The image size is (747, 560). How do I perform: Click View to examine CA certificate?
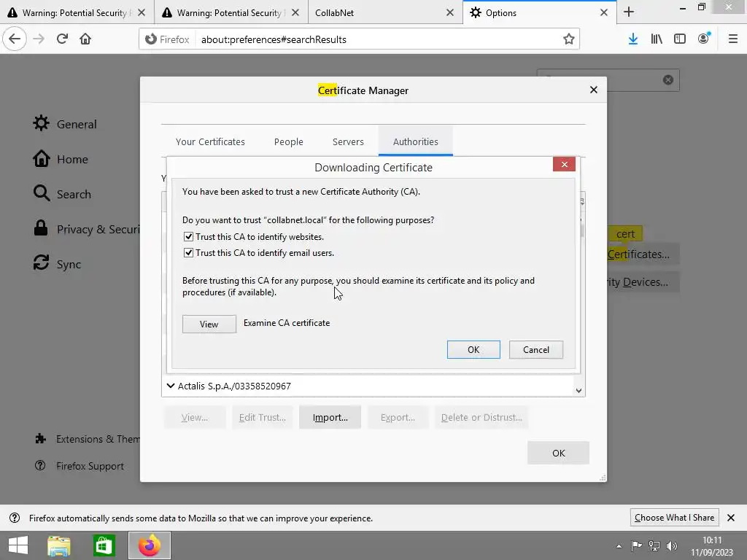point(209,324)
